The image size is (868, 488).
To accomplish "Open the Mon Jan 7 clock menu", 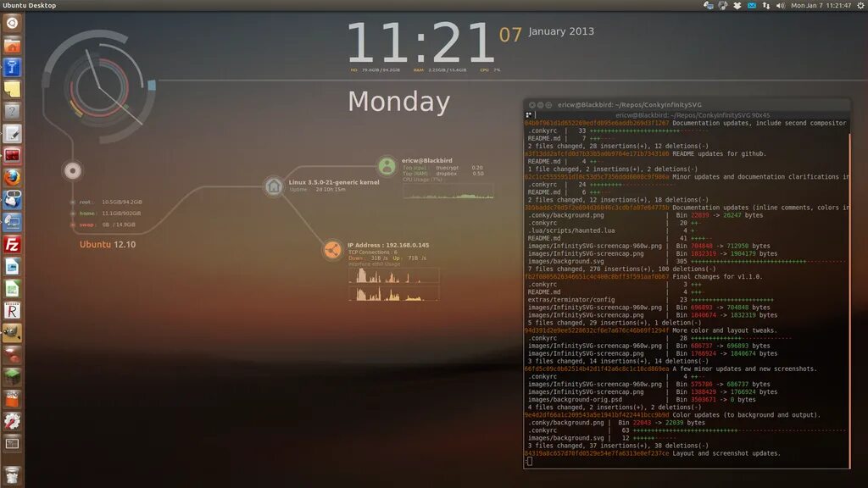I will click(x=821, y=6).
